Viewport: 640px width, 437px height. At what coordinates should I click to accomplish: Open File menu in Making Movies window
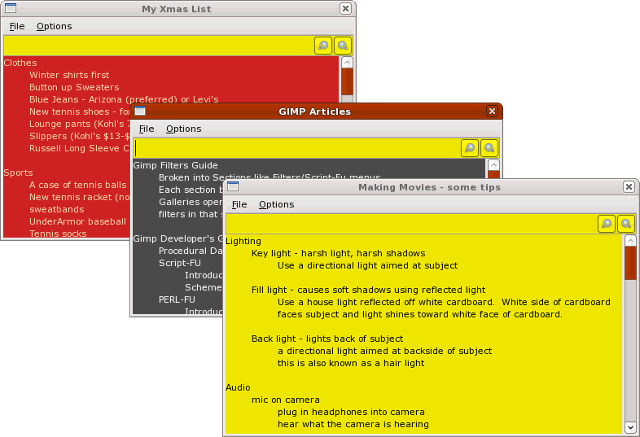coord(239,204)
